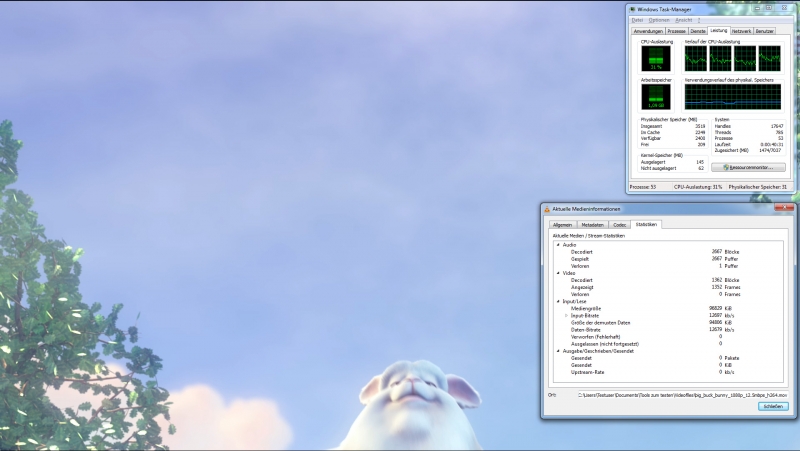Click the Arbeitsspeicher 1,09 GB gauge

(x=656, y=96)
